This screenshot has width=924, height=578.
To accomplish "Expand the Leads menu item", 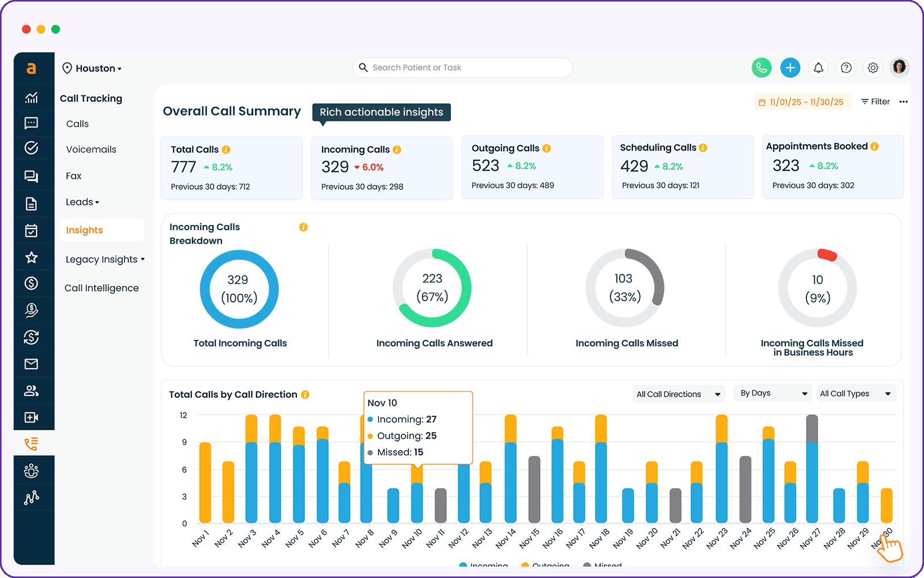I will 82,202.
